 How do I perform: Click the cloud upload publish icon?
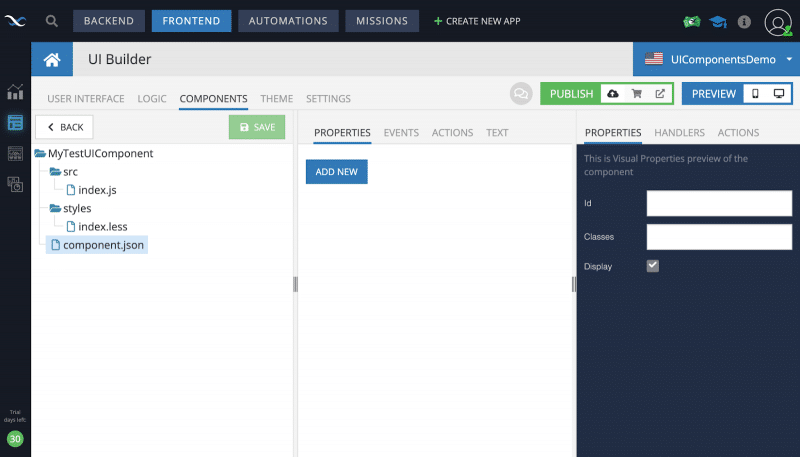tap(613, 94)
